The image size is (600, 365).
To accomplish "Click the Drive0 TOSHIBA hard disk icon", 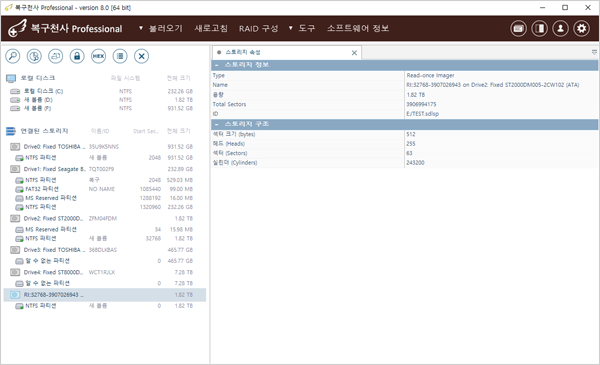I will coord(15,147).
